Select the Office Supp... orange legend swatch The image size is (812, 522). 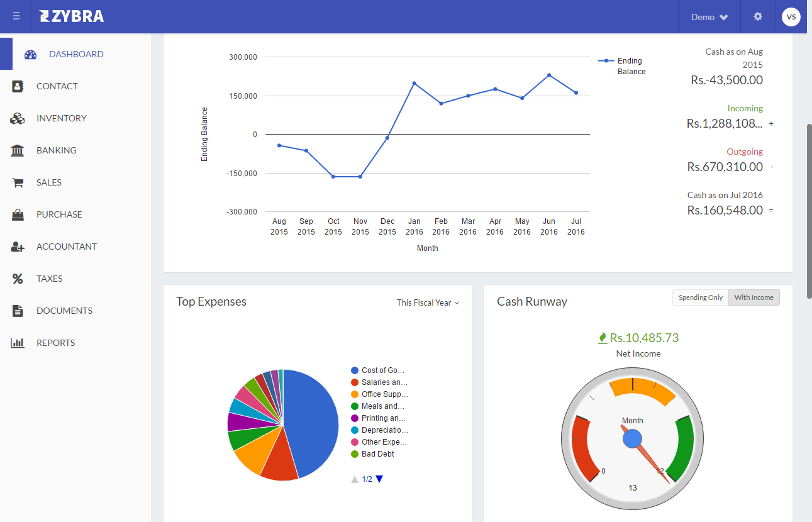click(355, 394)
